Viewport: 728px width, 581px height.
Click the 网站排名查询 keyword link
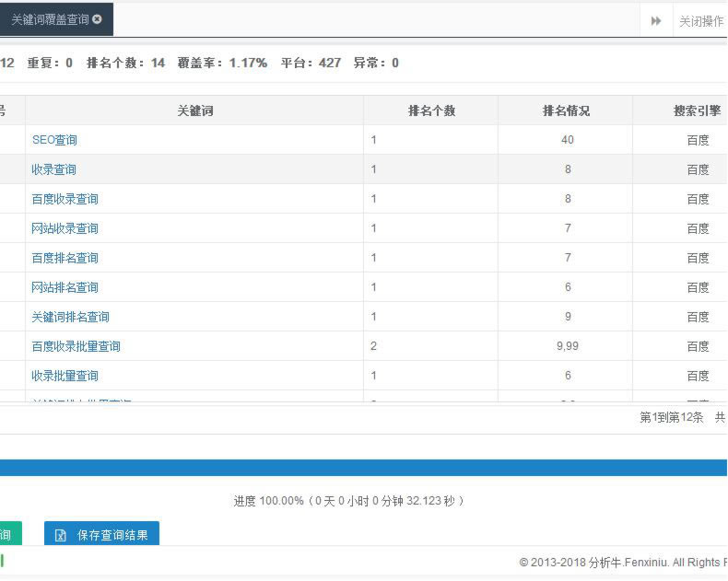coord(65,287)
